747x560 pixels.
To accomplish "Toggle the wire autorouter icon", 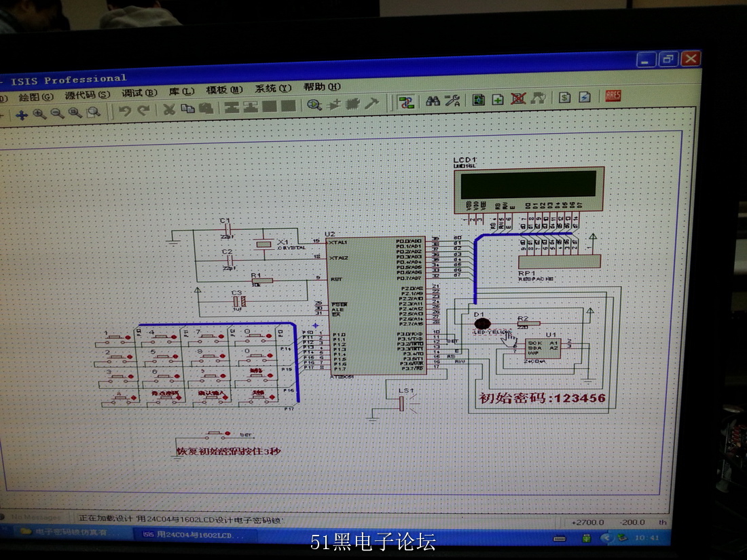I will [x=406, y=102].
